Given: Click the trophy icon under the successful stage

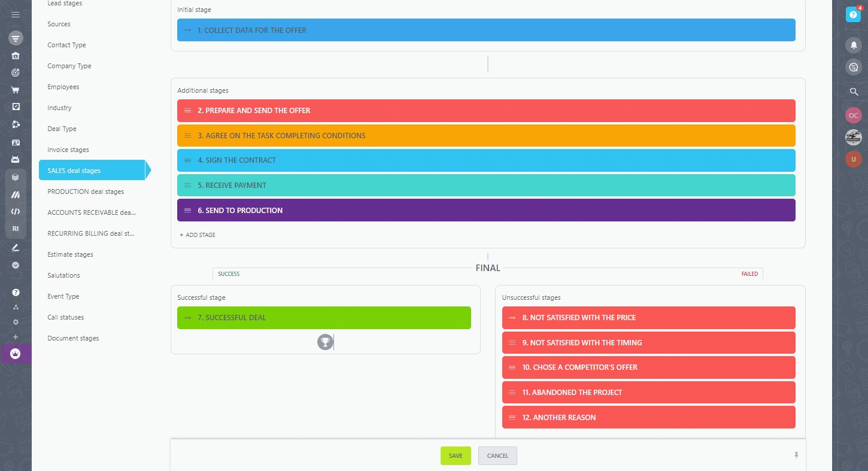Looking at the screenshot, I should (324, 342).
